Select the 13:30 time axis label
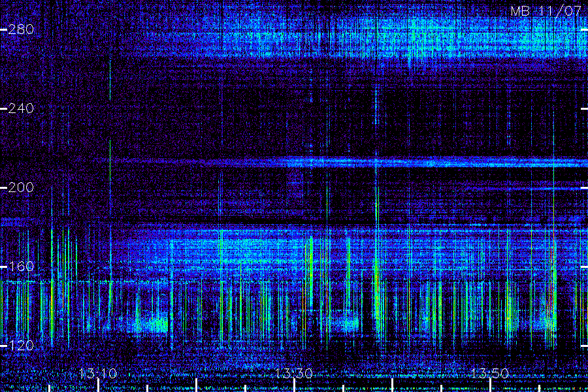Screen dimensions: 588x392 pyautogui.click(x=294, y=374)
